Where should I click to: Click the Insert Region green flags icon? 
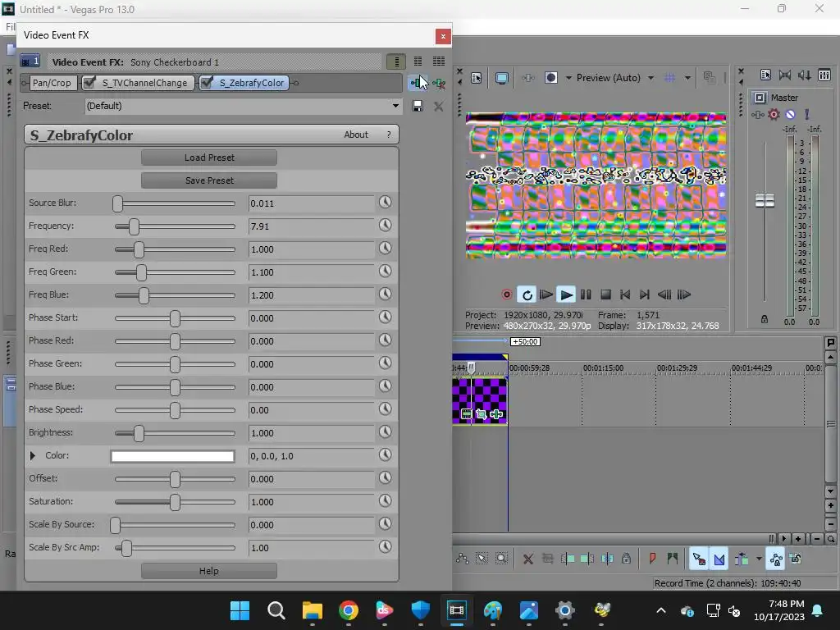click(x=673, y=559)
